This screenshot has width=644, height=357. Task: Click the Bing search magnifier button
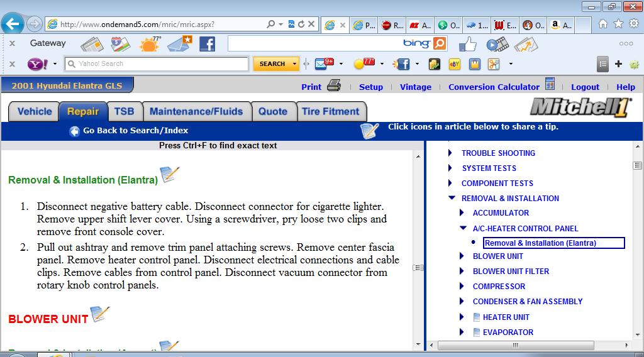coord(440,43)
